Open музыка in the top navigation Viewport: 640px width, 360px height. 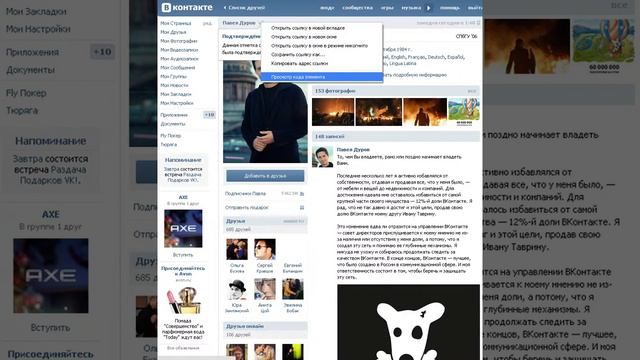coord(411,8)
